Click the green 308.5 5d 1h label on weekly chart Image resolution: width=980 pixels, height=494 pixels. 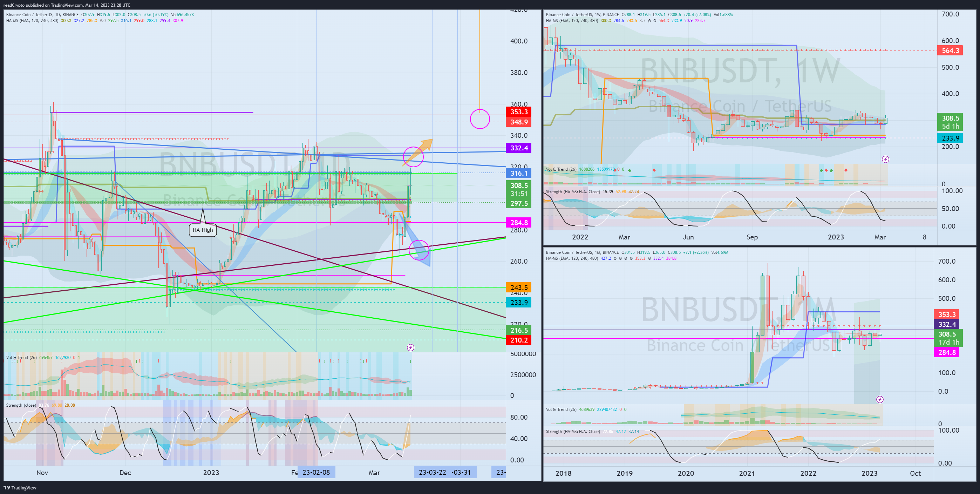(x=950, y=122)
